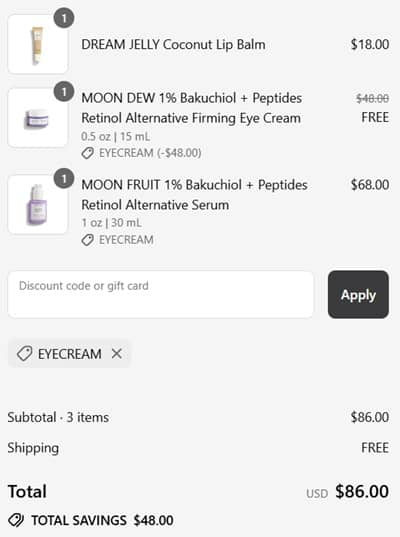Click the Subtotal 3 items label
Image resolution: width=400 pixels, height=537 pixels.
[x=58, y=417]
